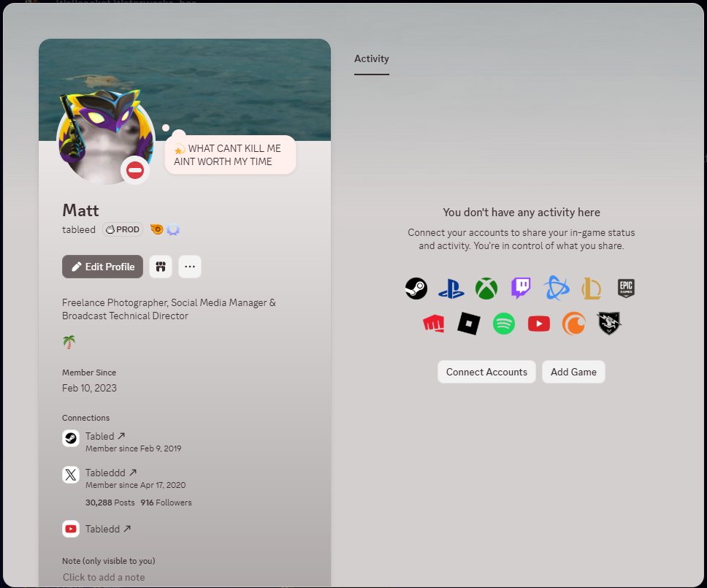
Task: Click 'Member since Feb 9, 2019' text
Action: 134,448
